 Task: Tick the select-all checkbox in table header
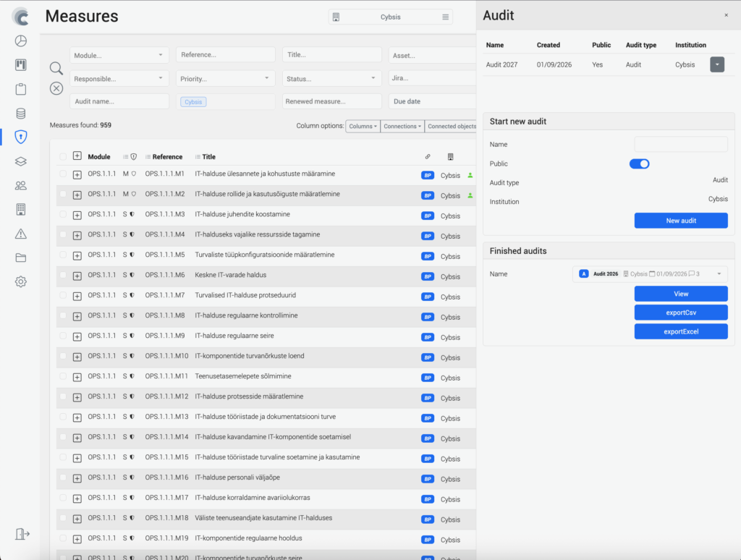click(63, 156)
